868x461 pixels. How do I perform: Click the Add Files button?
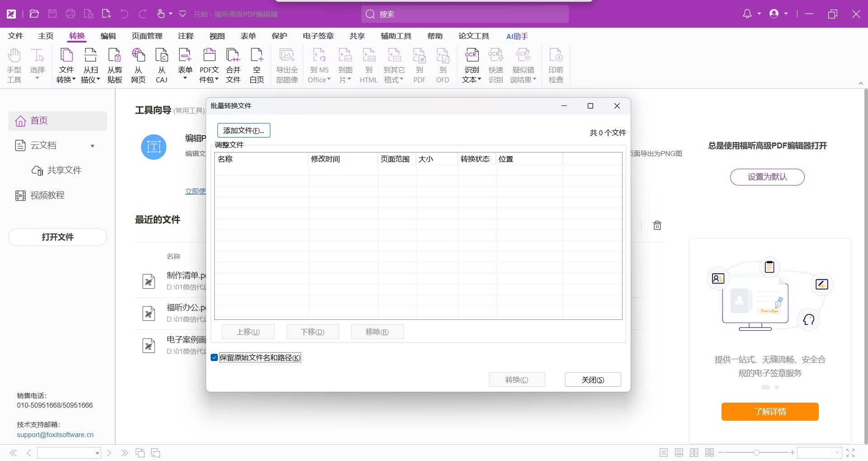tap(244, 130)
